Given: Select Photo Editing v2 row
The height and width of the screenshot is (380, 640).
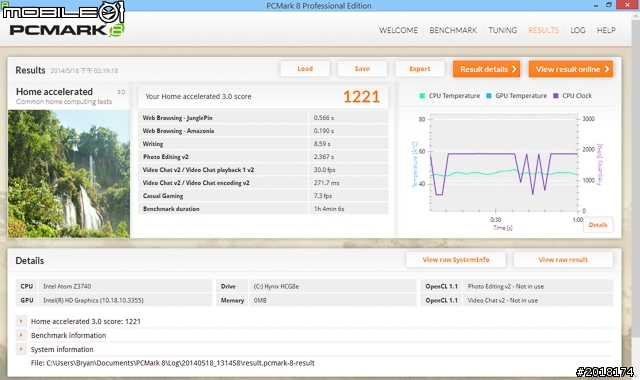Looking at the screenshot, I should [x=263, y=157].
